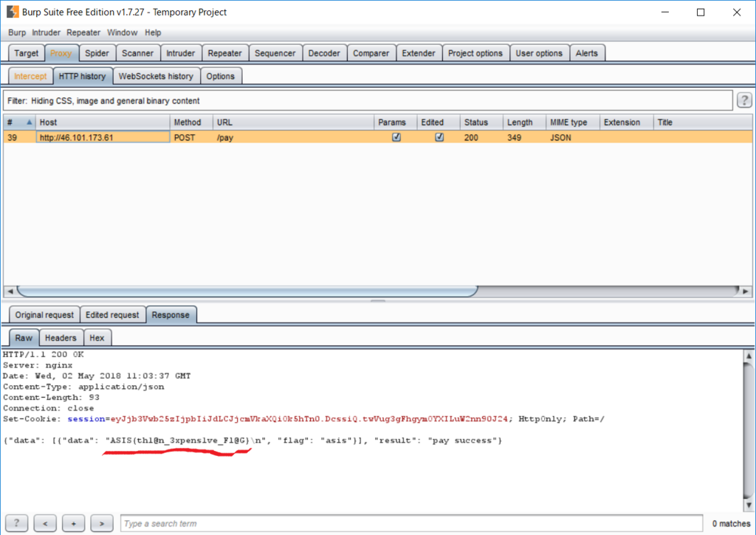Switch to the Comparer tab
This screenshot has height=535, width=756.
coord(371,53)
